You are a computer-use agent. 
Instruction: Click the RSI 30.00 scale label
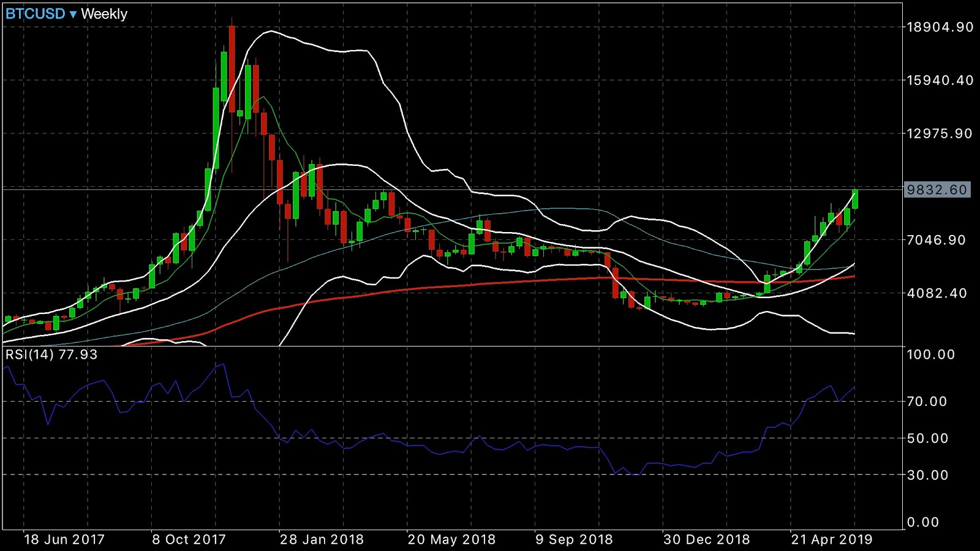click(927, 475)
